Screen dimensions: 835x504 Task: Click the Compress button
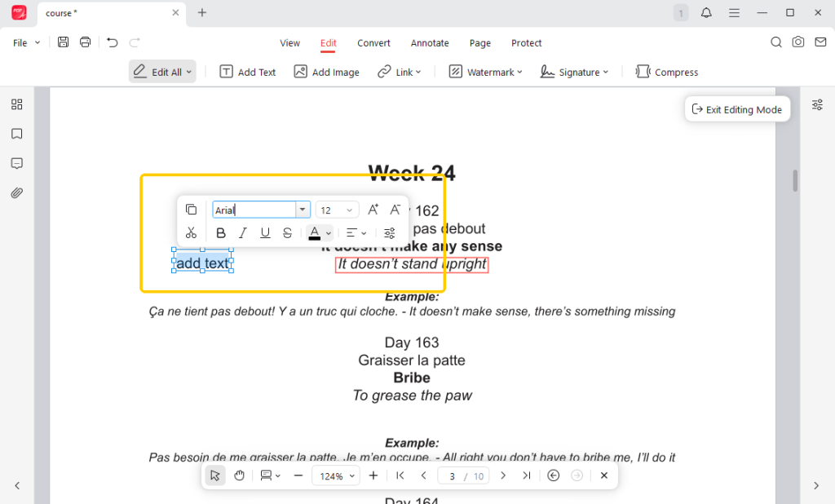click(x=667, y=72)
